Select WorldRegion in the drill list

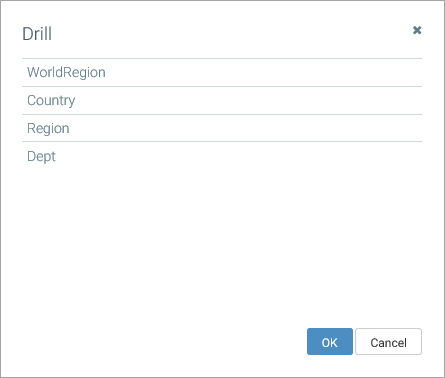pyautogui.click(x=222, y=72)
